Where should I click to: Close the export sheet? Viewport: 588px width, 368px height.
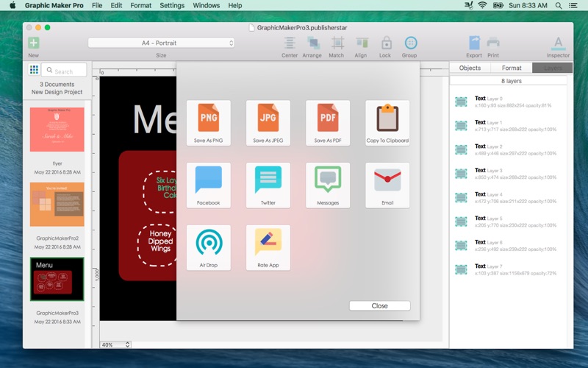click(379, 305)
